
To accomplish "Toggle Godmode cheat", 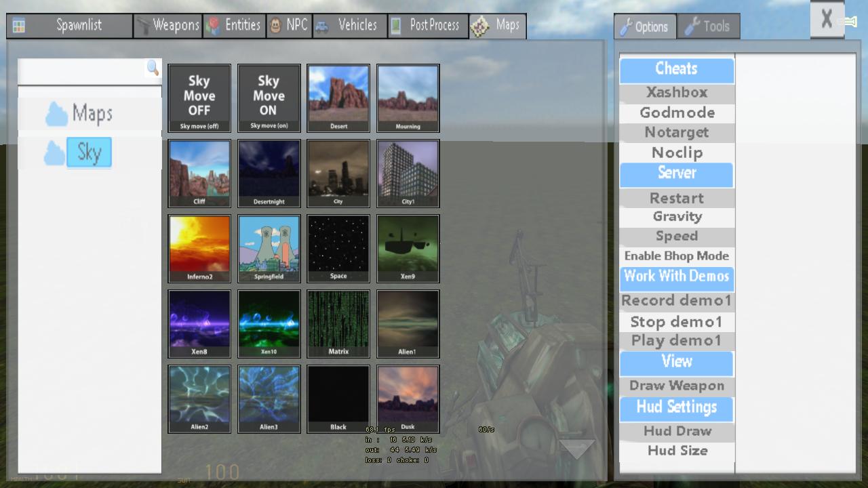I will [677, 113].
